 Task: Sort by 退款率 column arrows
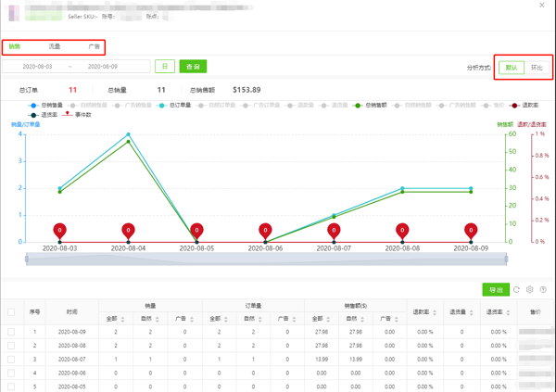[x=436, y=312]
